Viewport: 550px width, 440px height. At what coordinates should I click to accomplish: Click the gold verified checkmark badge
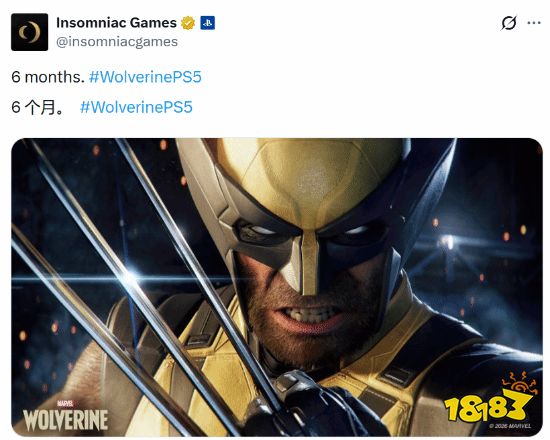[x=188, y=23]
